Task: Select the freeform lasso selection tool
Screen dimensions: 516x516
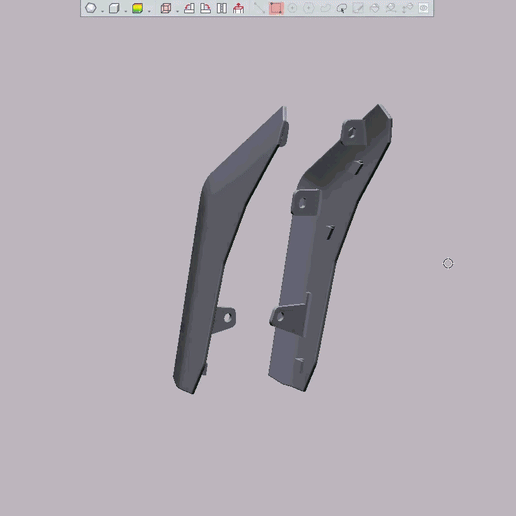Action: coord(325,8)
